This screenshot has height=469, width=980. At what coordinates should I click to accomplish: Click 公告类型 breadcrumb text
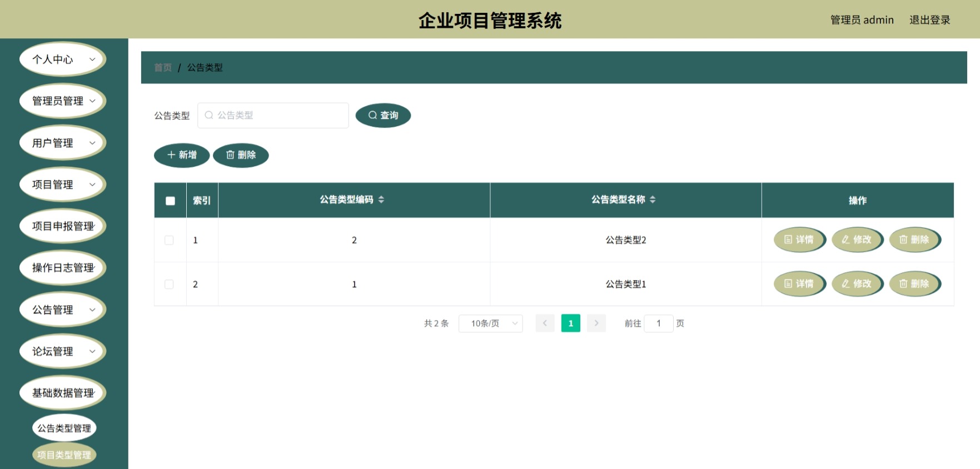point(205,67)
